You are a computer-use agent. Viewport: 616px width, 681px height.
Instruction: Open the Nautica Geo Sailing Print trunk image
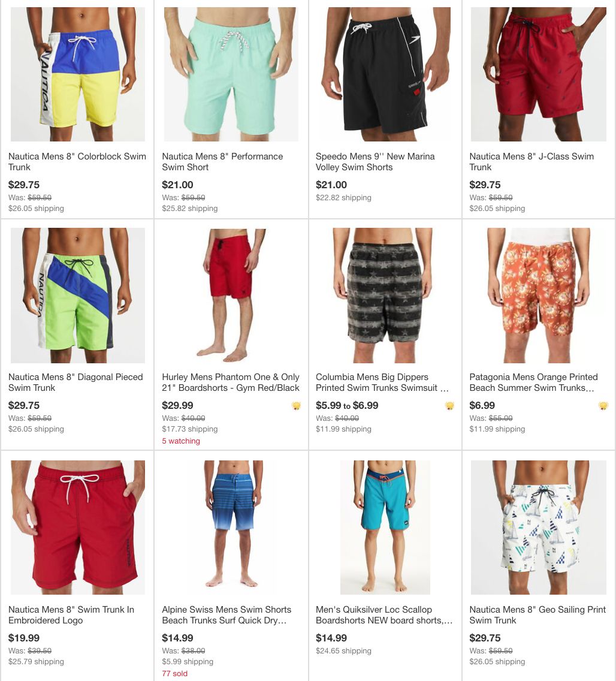[539, 528]
